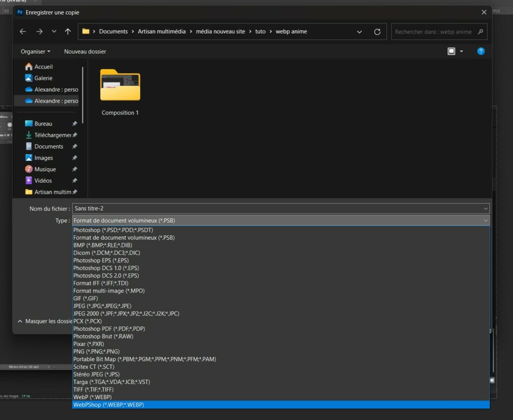Viewport: 513px width, 420px height.
Task: Click the Back navigation arrow
Action: [23, 32]
